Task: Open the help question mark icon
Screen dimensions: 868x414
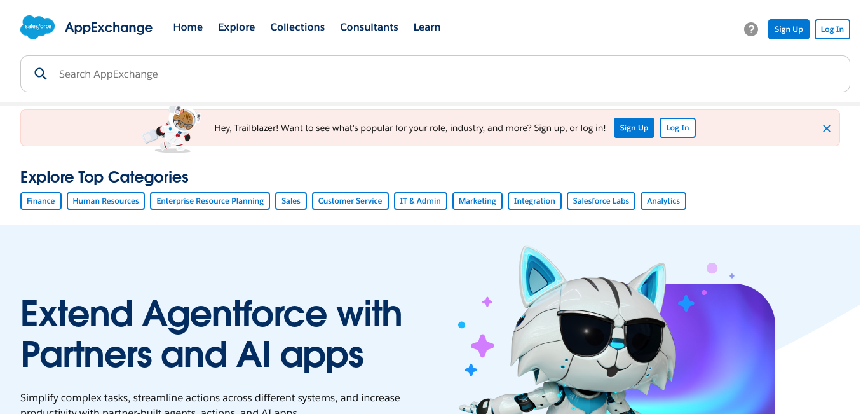Action: (x=751, y=29)
